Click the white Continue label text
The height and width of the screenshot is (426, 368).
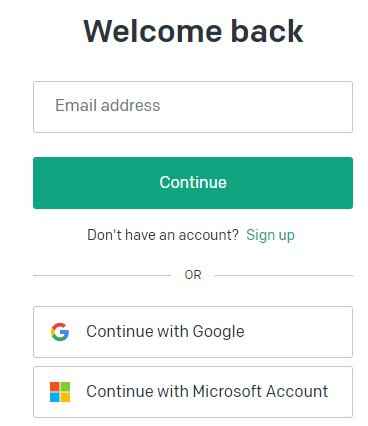tap(193, 182)
